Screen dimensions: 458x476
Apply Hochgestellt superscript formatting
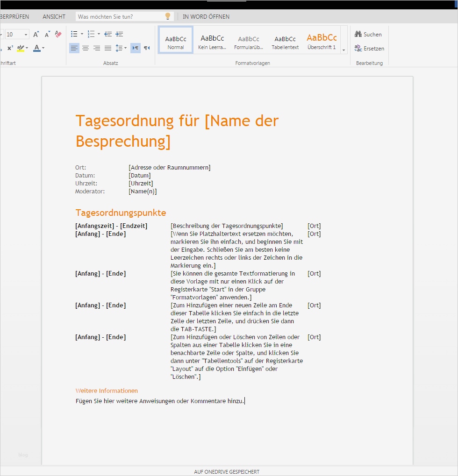point(10,48)
